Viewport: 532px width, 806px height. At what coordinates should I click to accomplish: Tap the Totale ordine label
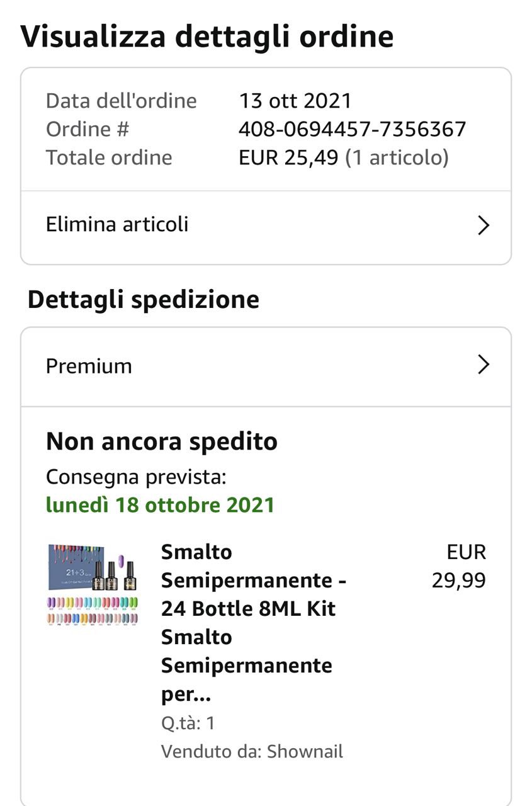(x=109, y=157)
